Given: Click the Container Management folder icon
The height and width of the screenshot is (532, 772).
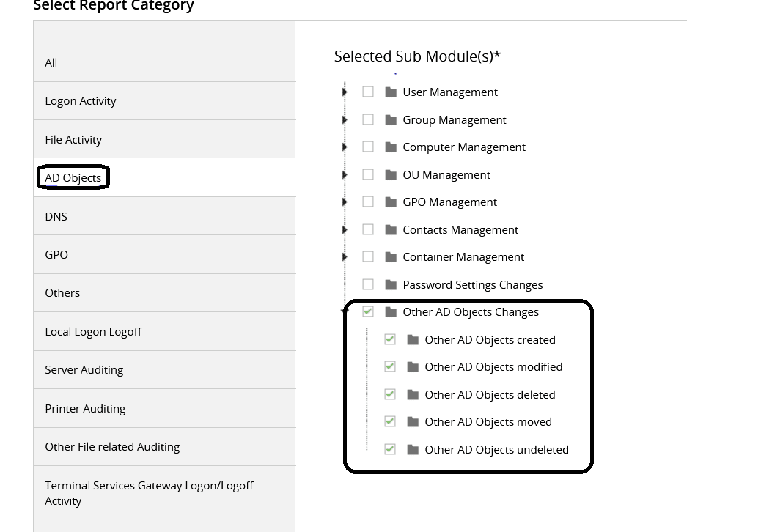Looking at the screenshot, I should 391,257.
